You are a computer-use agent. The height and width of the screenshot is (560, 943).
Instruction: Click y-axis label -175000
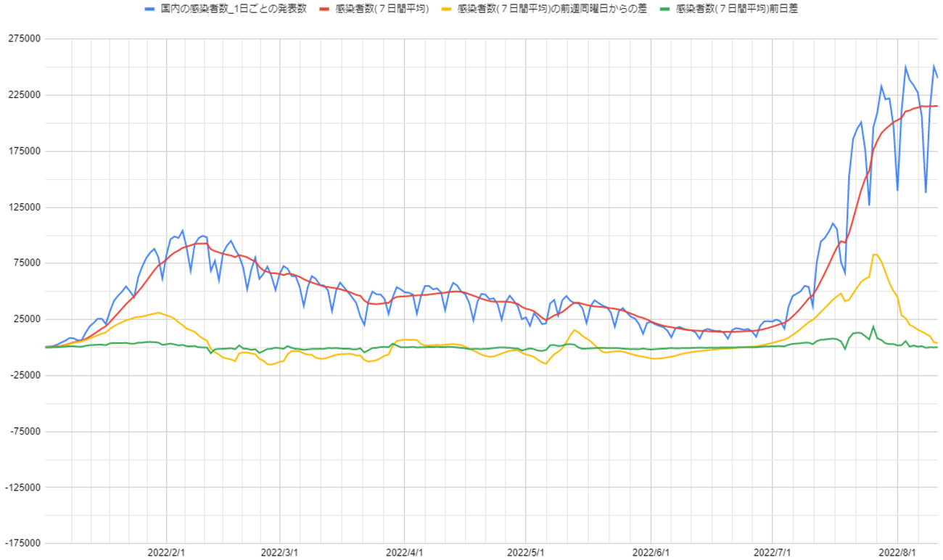coord(22,543)
